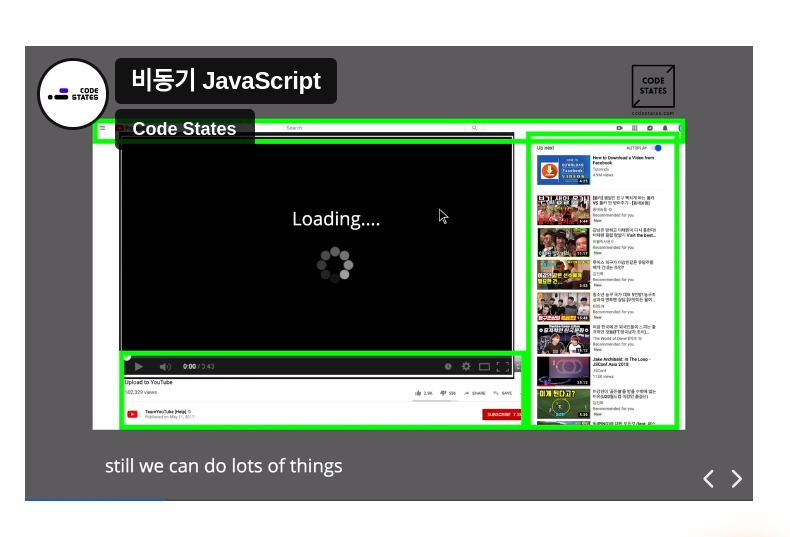This screenshot has height=537, width=790.
Task: Click the SHARE button
Action: (x=475, y=393)
